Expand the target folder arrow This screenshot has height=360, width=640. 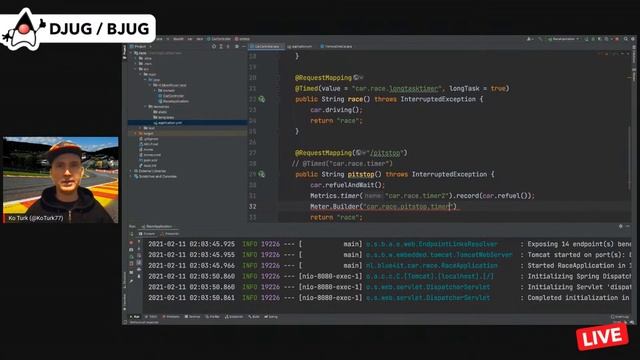pos(135,133)
